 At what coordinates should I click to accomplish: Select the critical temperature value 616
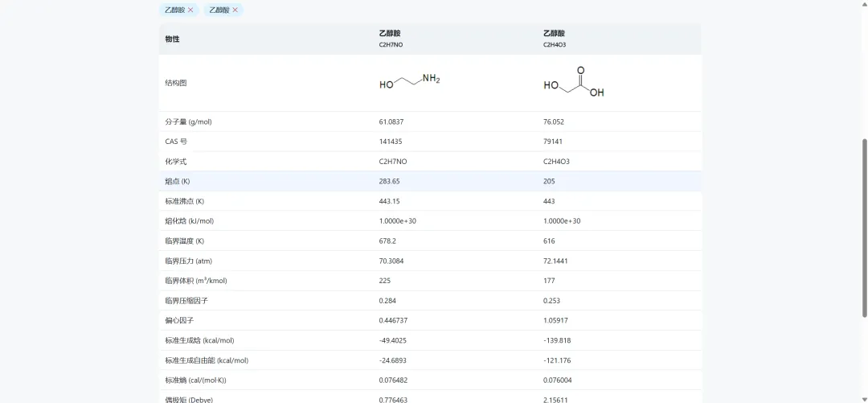click(x=549, y=241)
